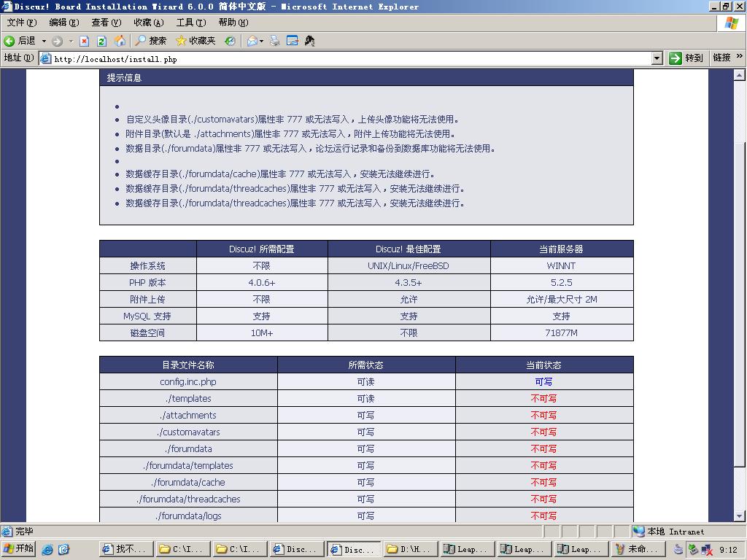Image resolution: width=747 pixels, height=560 pixels.
Task: Click the vertical scrollbar up arrow
Action: coord(739,75)
